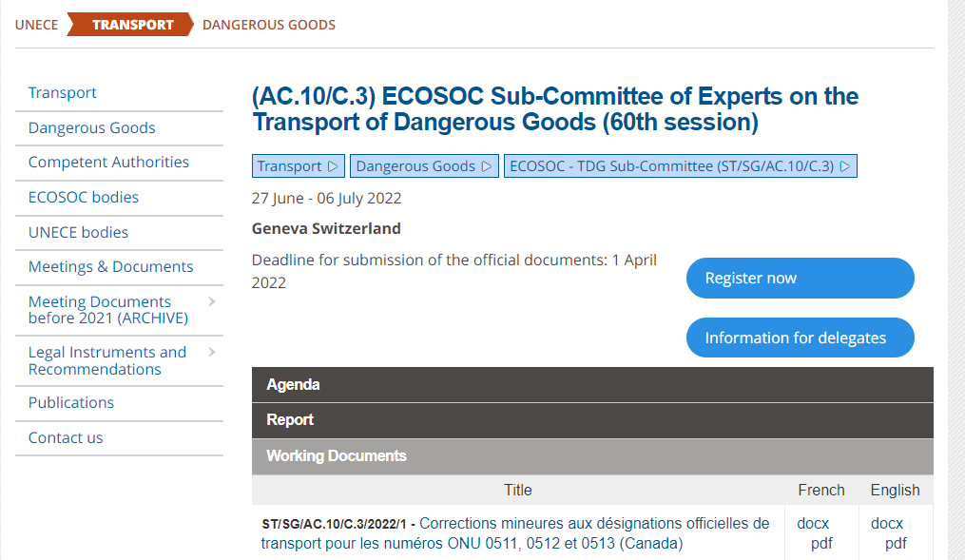965x560 pixels.
Task: Go to ECOSOC bodies sidebar link
Action: pos(84,198)
